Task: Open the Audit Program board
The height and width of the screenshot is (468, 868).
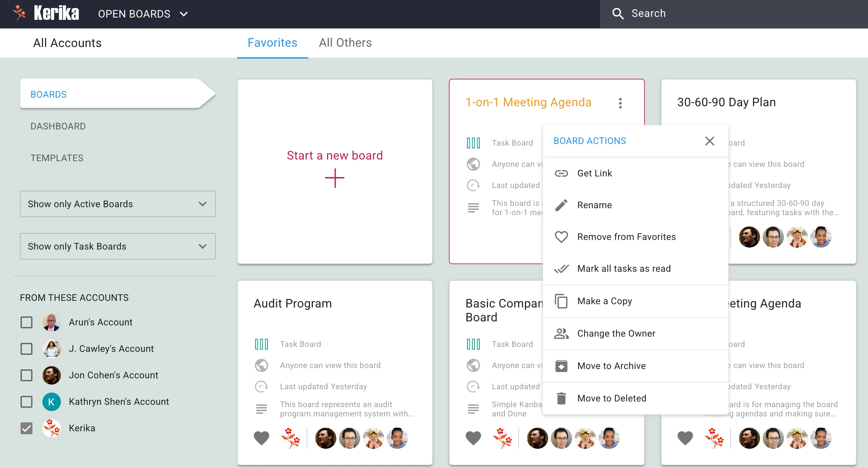Action: (x=293, y=303)
